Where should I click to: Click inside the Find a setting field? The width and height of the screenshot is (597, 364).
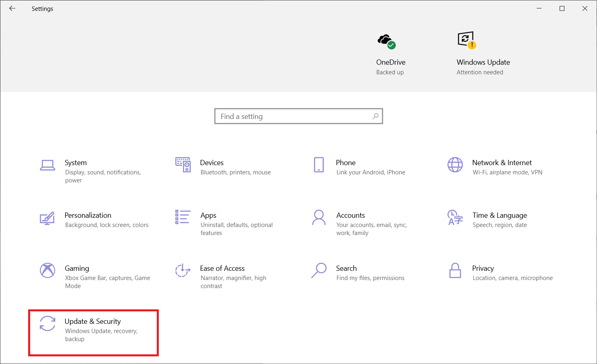click(x=293, y=116)
